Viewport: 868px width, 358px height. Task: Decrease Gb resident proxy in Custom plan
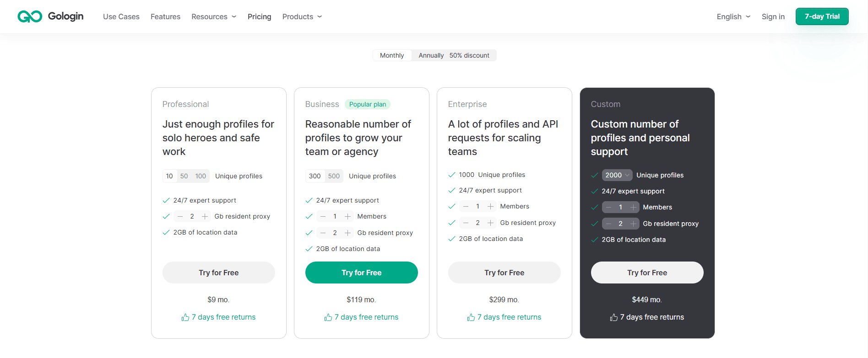(x=608, y=224)
